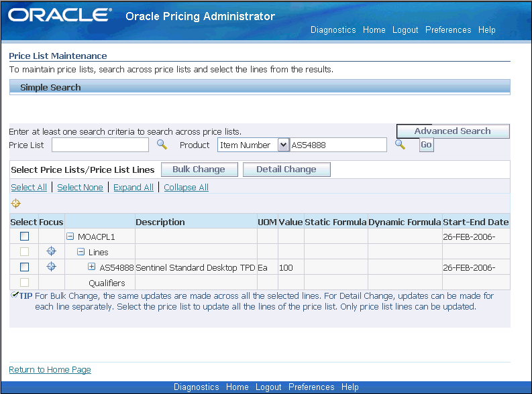Click the Select All link
Screen dimensions: 532x394
29,188
